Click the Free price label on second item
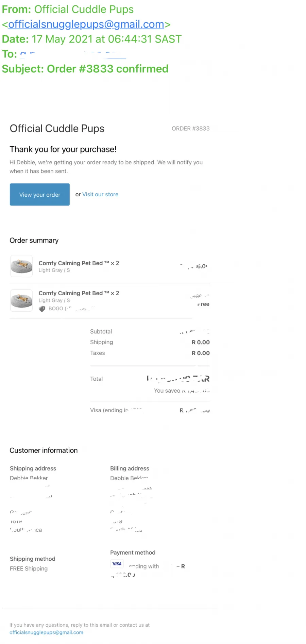The height and width of the screenshot is (644, 306). pos(203,304)
